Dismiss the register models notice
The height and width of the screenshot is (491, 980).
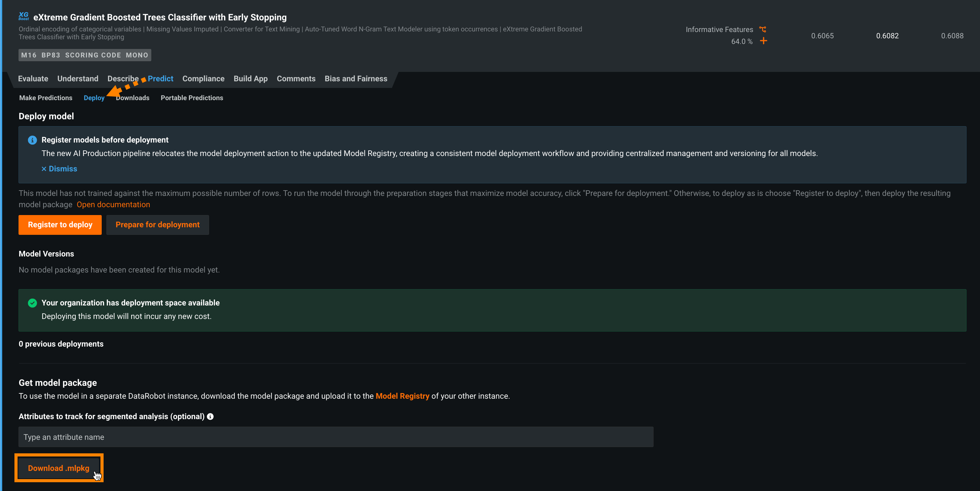click(x=59, y=169)
